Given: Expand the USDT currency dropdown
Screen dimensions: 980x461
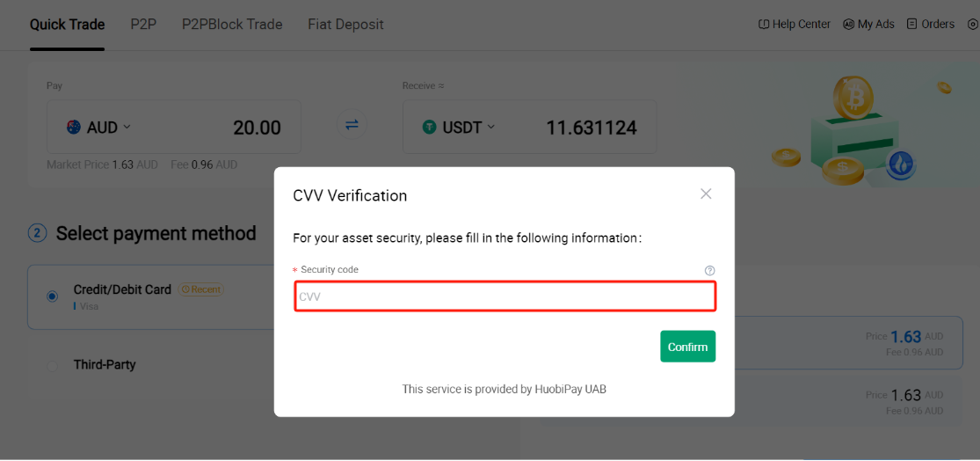Looking at the screenshot, I should pyautogui.click(x=490, y=127).
